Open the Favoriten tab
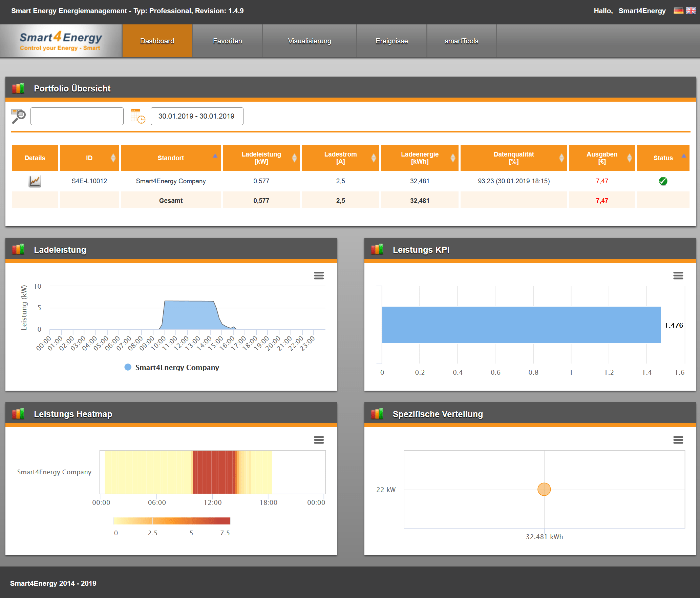 coord(228,41)
